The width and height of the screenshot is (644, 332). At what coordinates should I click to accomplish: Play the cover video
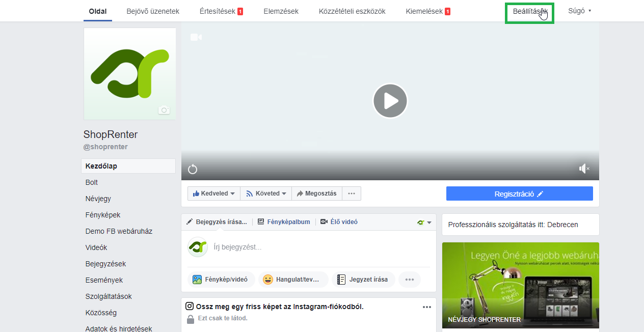(x=390, y=101)
